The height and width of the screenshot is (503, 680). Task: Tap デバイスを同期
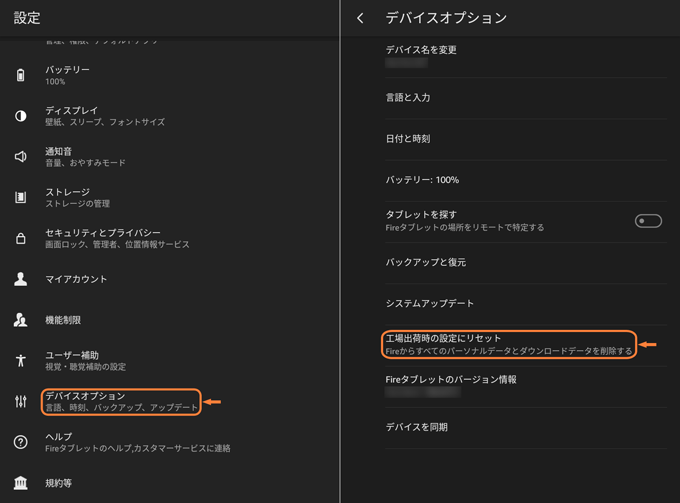(x=526, y=428)
